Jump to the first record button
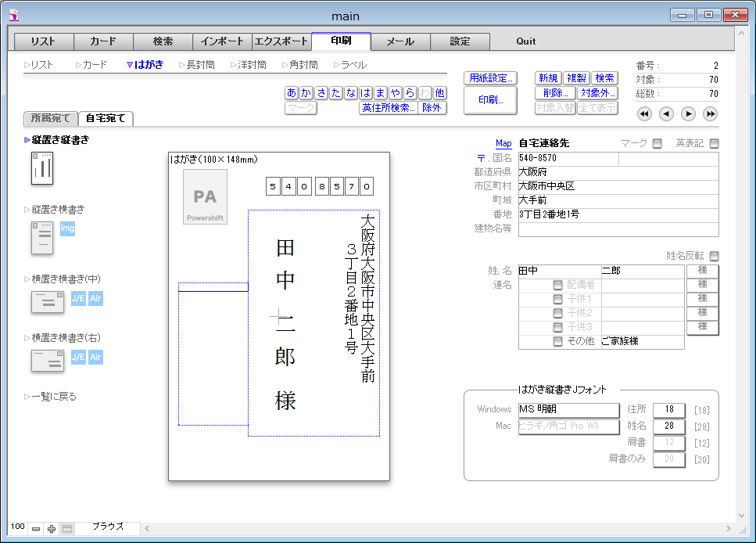This screenshot has width=756, height=543. coord(644,114)
